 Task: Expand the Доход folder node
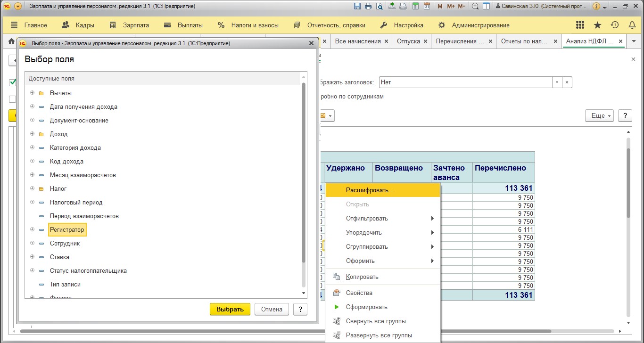[32, 134]
